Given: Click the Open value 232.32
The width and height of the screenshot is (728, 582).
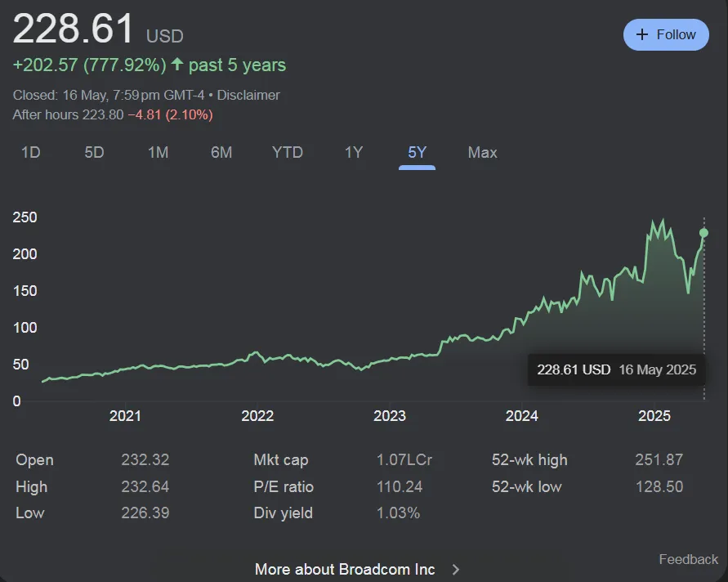Looking at the screenshot, I should click(145, 460).
